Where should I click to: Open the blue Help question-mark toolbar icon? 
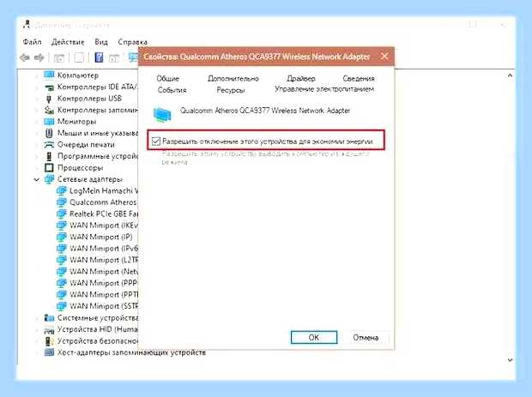pyautogui.click(x=99, y=57)
